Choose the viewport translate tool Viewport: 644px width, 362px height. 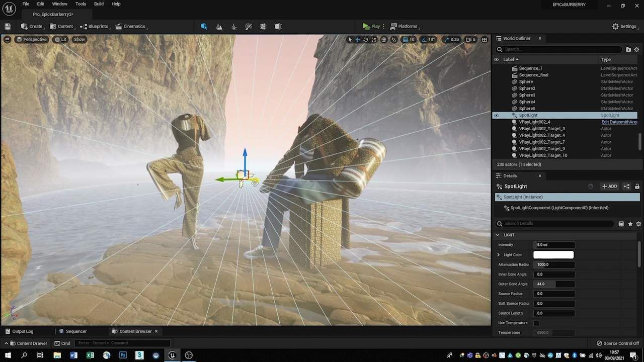click(x=358, y=39)
